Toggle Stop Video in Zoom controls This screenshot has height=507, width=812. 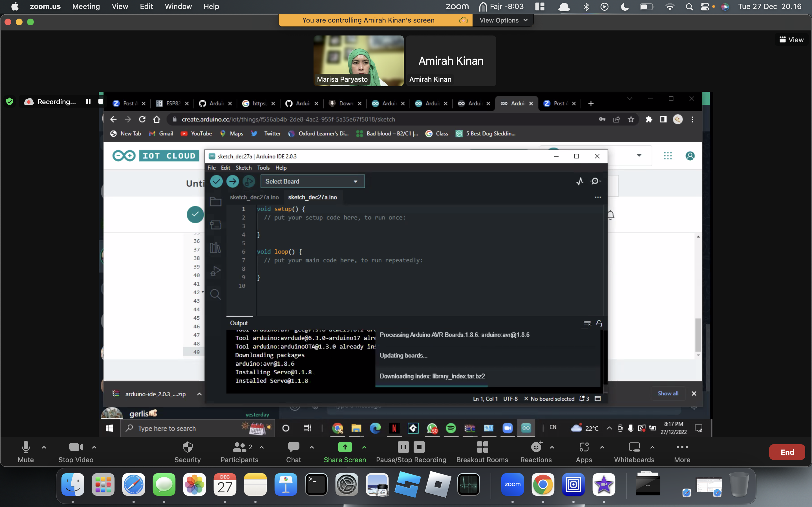(x=74, y=452)
